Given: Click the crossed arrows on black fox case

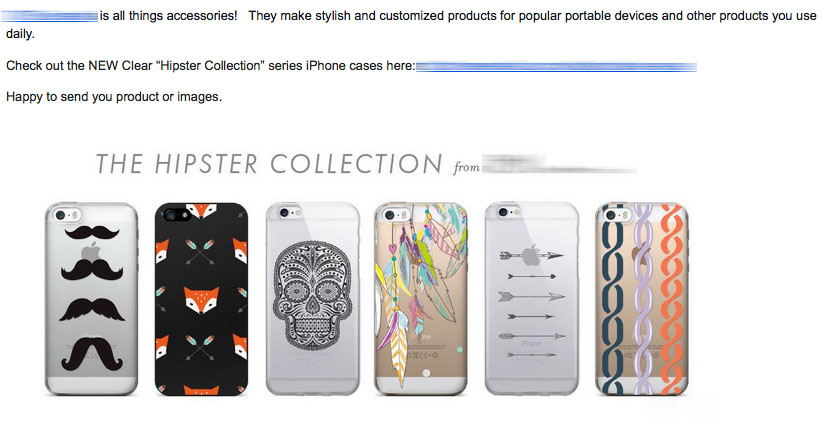Looking at the screenshot, I should click(201, 252).
